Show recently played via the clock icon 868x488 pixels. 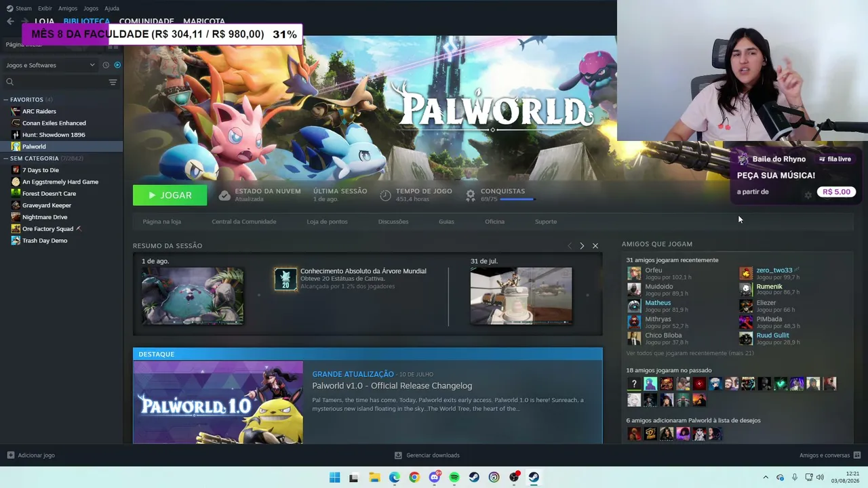click(106, 65)
